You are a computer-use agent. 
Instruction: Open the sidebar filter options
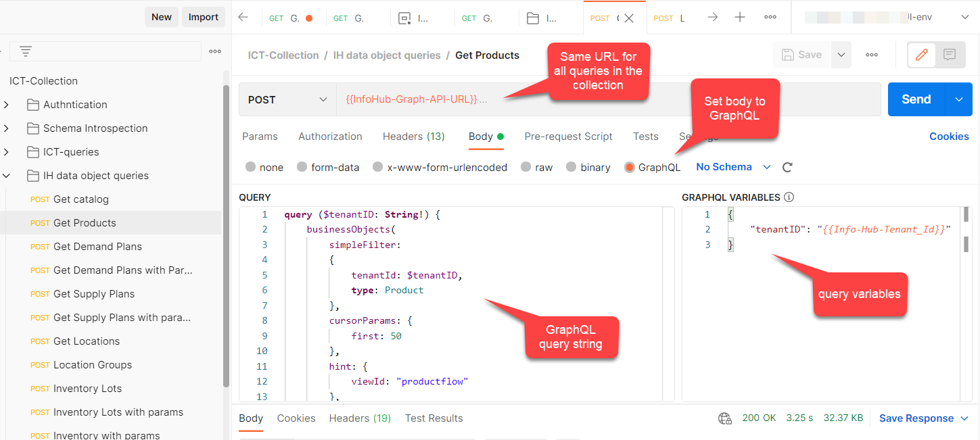(25, 51)
